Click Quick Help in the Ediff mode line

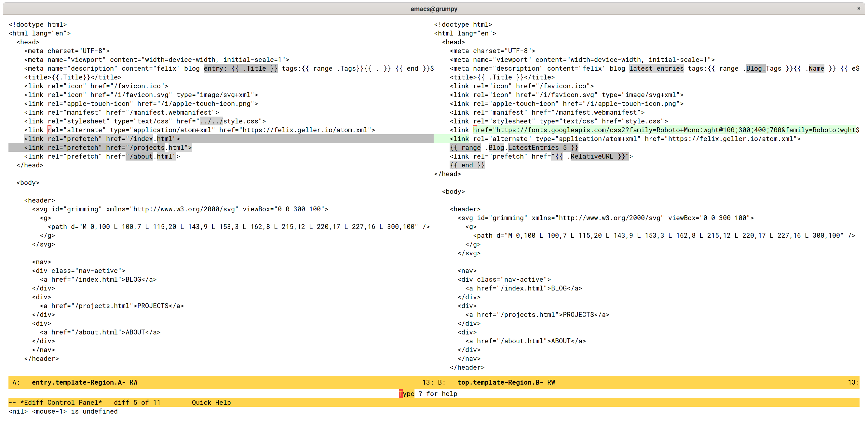(211, 403)
